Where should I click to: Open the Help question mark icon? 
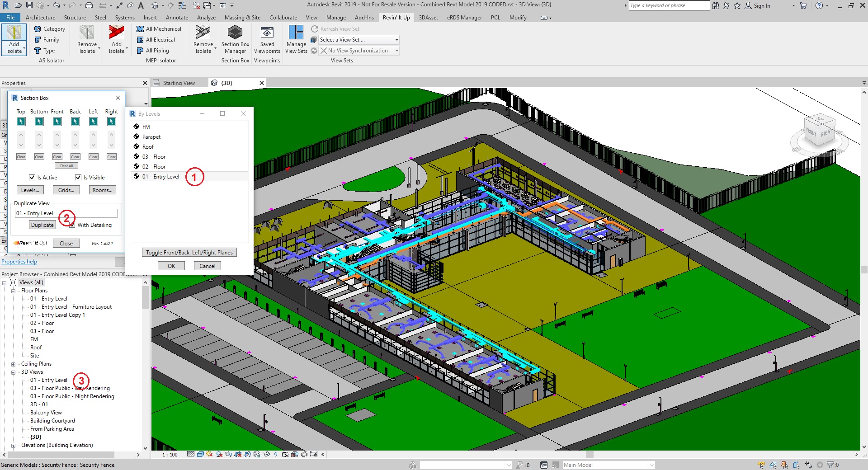point(819,5)
